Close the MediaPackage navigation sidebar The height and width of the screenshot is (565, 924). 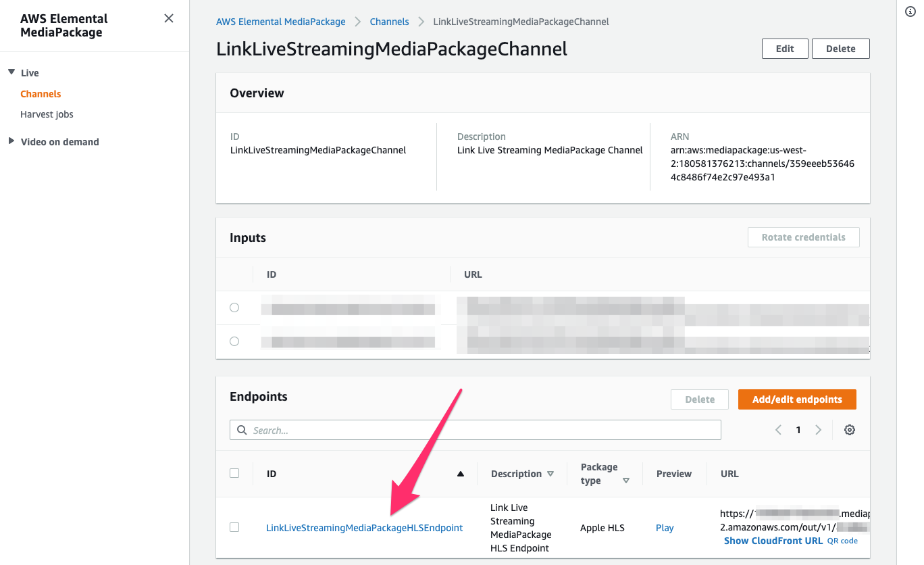168,18
